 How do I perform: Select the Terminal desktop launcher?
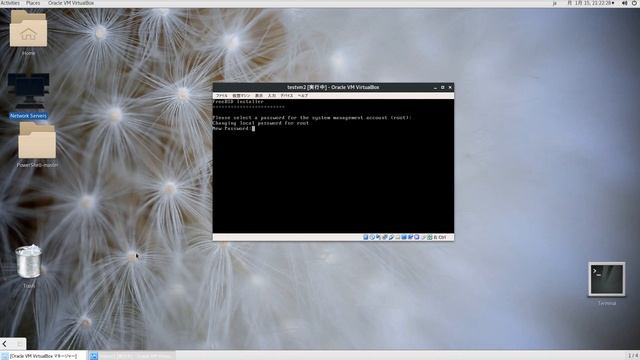(x=607, y=283)
